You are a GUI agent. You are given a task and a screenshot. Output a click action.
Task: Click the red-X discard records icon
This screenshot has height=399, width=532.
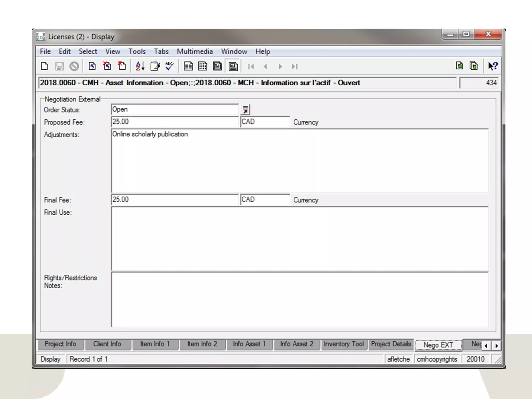point(107,66)
